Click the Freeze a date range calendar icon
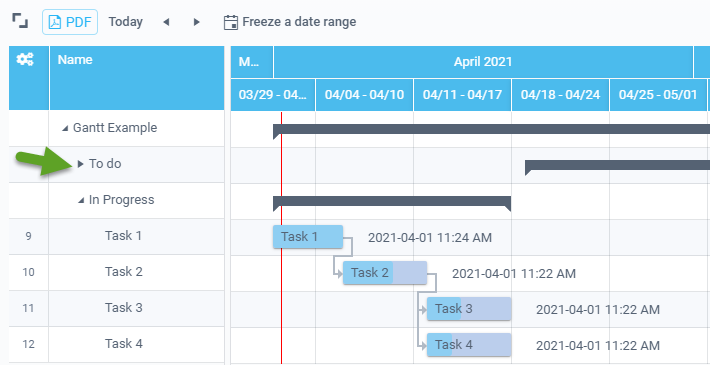Screen dimensions: 710x365 coord(231,22)
